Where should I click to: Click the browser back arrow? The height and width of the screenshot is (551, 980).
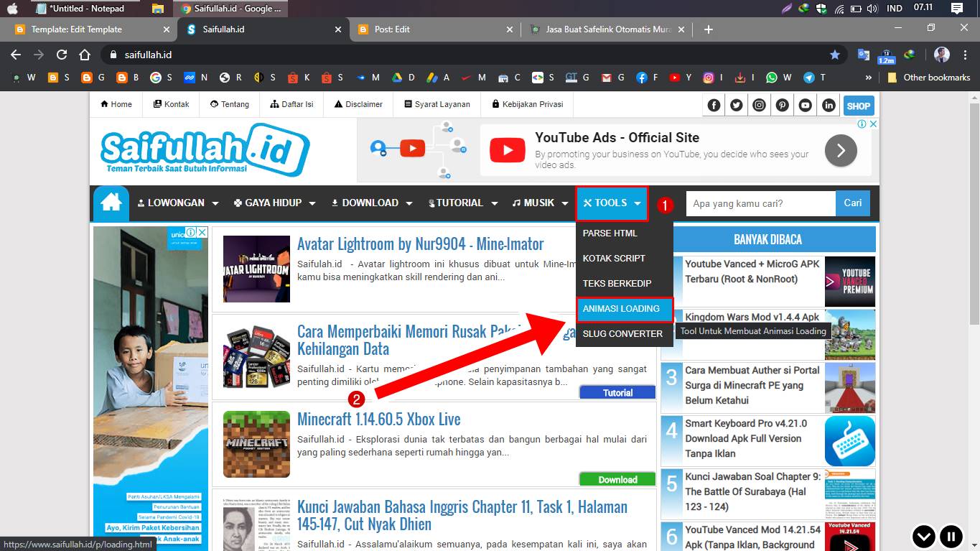click(16, 55)
